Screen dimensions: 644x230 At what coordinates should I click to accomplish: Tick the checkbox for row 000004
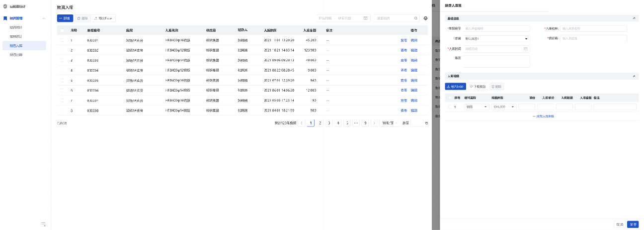pyautogui.click(x=62, y=70)
